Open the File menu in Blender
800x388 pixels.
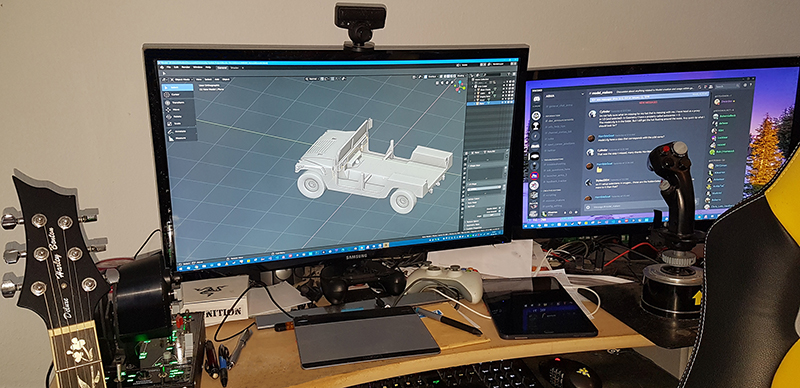click(168, 67)
